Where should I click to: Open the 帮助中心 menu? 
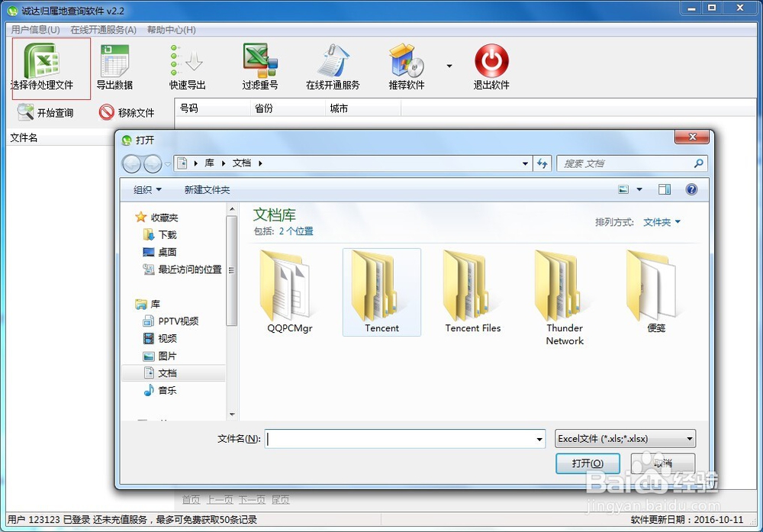[169, 30]
